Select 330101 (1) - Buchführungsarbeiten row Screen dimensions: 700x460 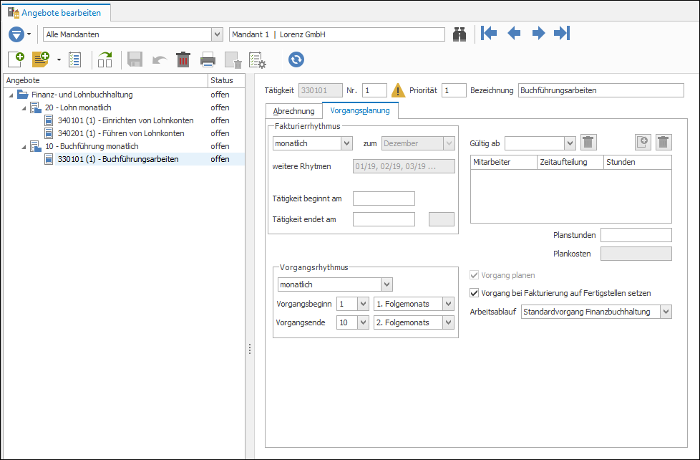pos(124,159)
